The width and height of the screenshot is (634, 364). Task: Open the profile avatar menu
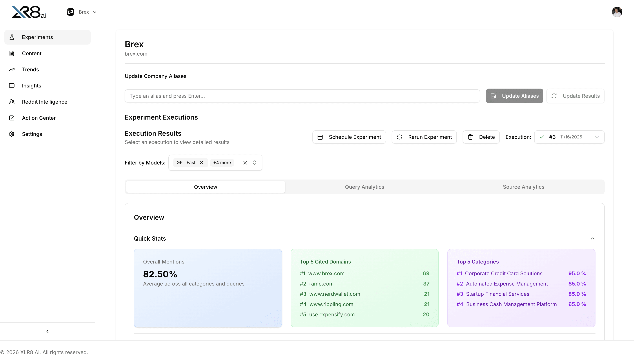(617, 12)
